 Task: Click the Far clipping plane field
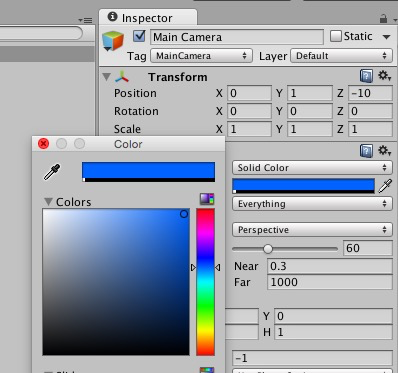pos(330,282)
